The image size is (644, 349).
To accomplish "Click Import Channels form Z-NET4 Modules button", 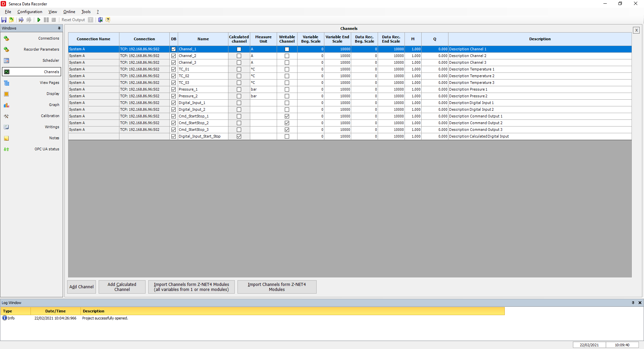I will pyautogui.click(x=277, y=287).
